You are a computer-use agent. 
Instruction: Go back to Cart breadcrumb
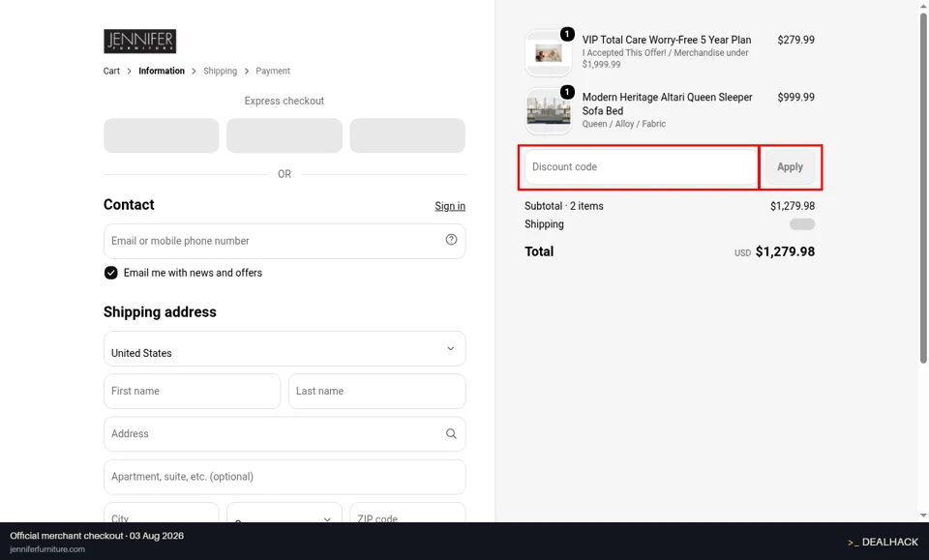111,71
